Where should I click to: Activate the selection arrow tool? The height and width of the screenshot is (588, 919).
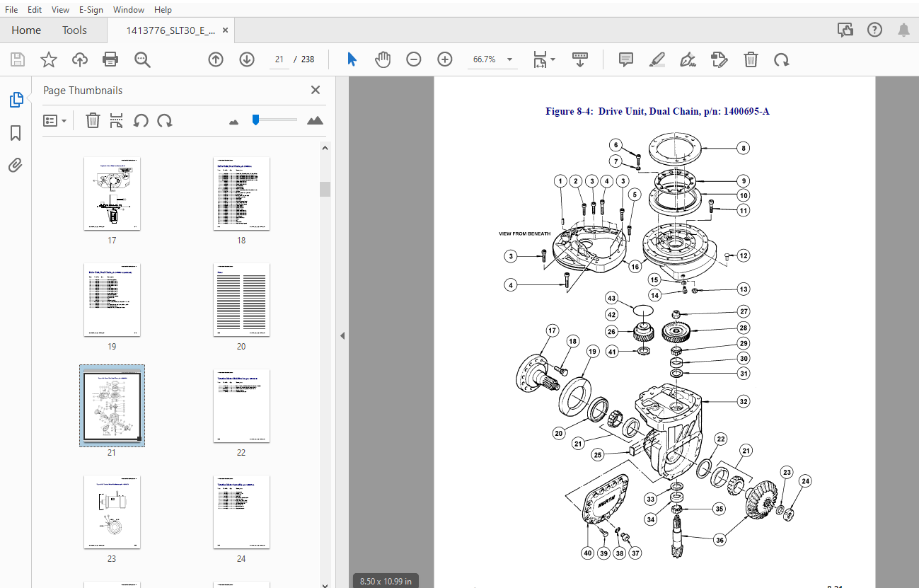point(352,59)
